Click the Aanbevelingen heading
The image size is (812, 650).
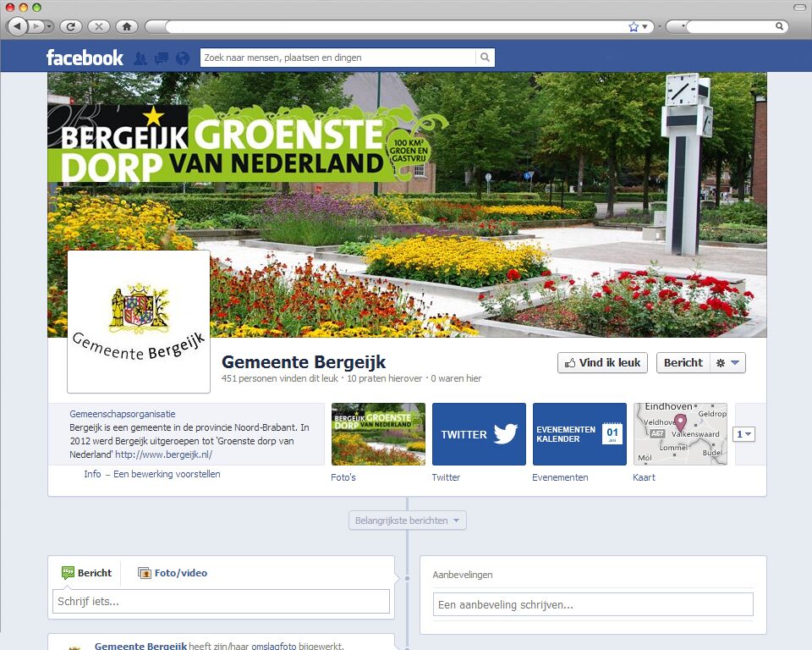463,575
